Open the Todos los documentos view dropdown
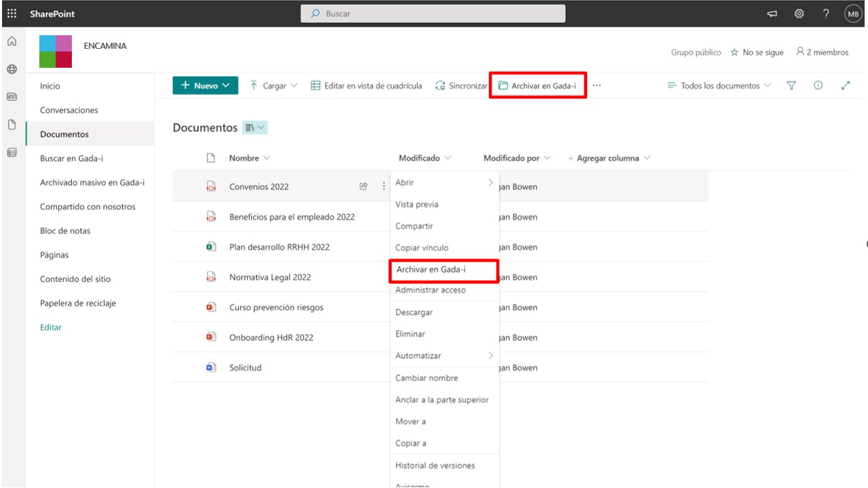Image resolution: width=868 pixels, height=488 pixels. point(719,86)
